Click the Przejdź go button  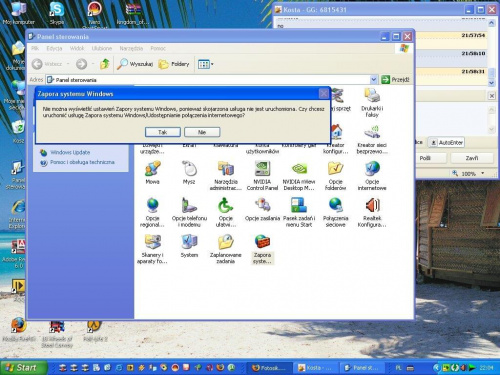click(395, 79)
